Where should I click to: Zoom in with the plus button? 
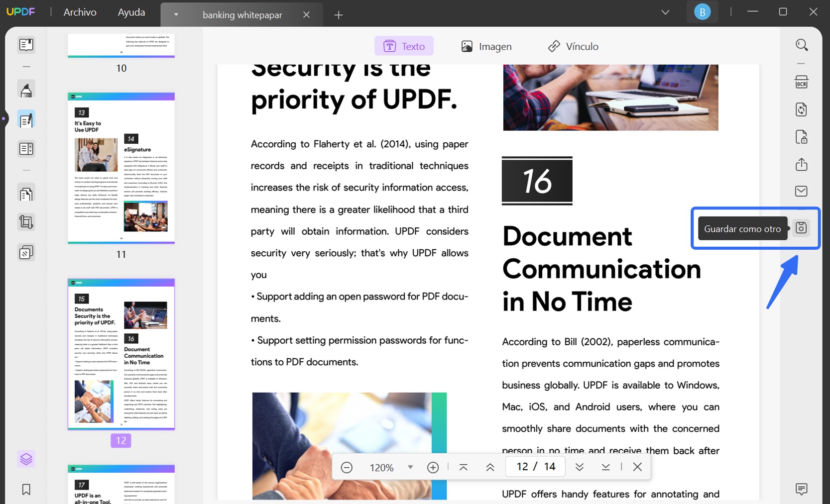[433, 467]
